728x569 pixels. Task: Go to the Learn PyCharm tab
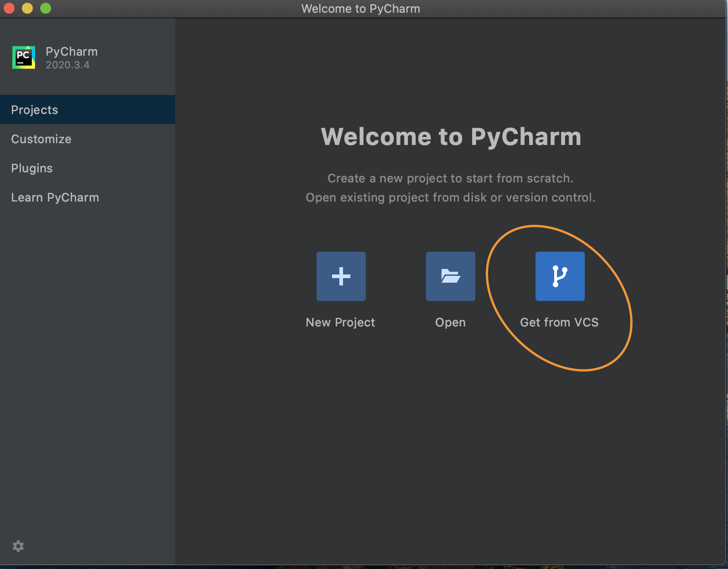[x=88, y=197]
